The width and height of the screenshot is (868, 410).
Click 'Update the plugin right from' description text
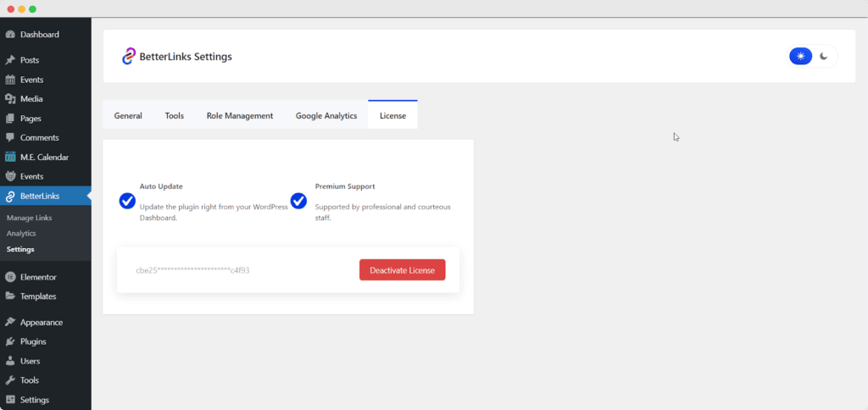214,213
